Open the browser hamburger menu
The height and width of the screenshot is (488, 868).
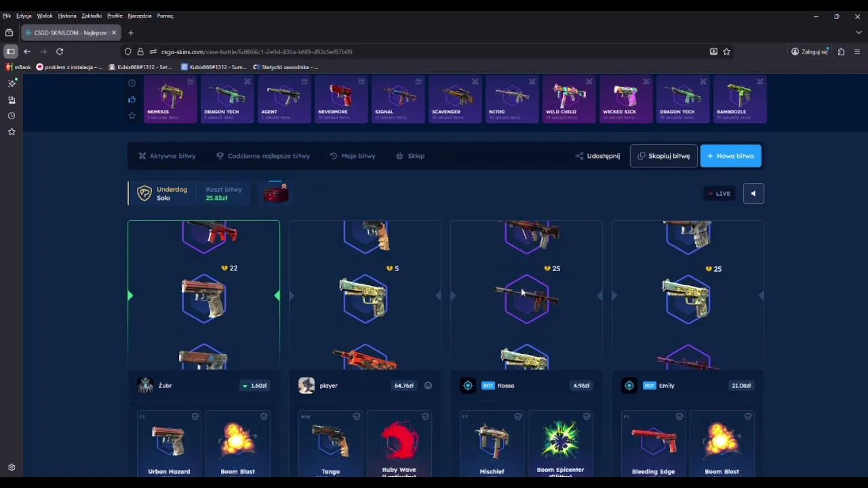click(857, 52)
